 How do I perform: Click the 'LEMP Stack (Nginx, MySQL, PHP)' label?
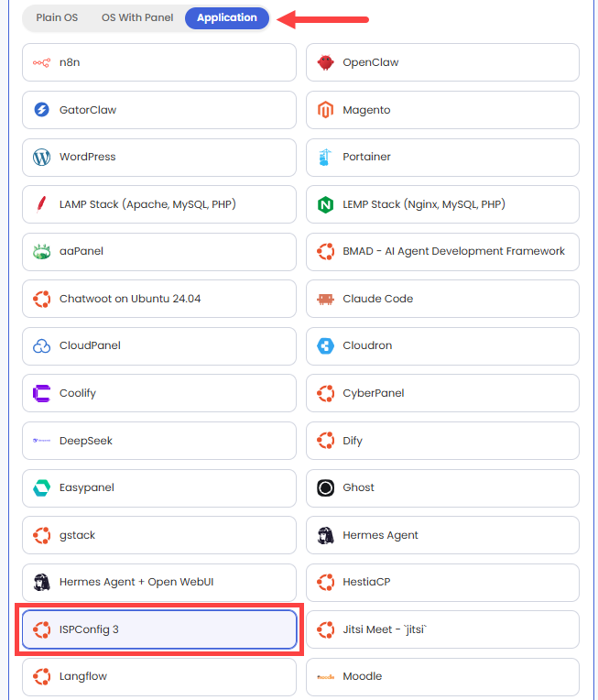(424, 204)
